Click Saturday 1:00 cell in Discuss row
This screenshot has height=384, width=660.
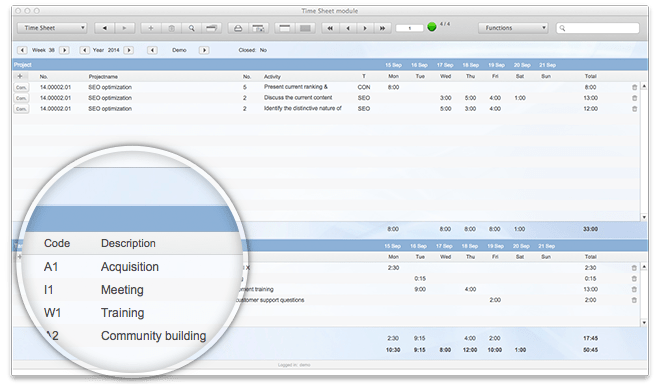(x=520, y=98)
